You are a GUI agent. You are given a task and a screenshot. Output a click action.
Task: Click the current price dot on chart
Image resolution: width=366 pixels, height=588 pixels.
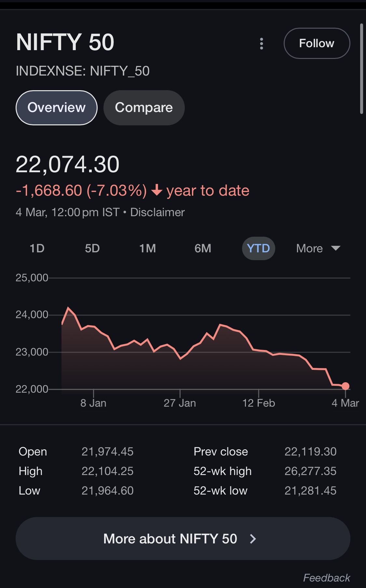pos(346,386)
